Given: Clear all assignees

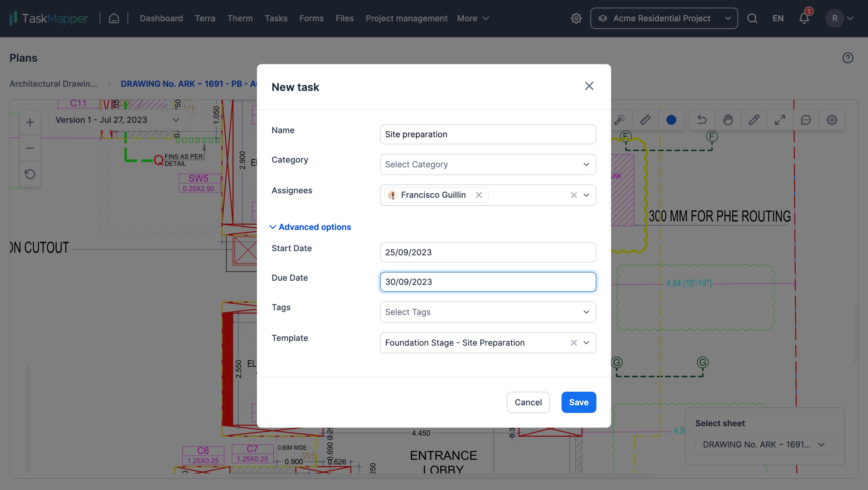Looking at the screenshot, I should [573, 195].
